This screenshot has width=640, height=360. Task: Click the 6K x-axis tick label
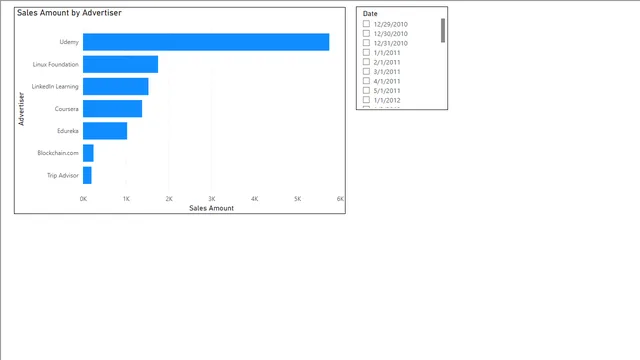coord(340,199)
